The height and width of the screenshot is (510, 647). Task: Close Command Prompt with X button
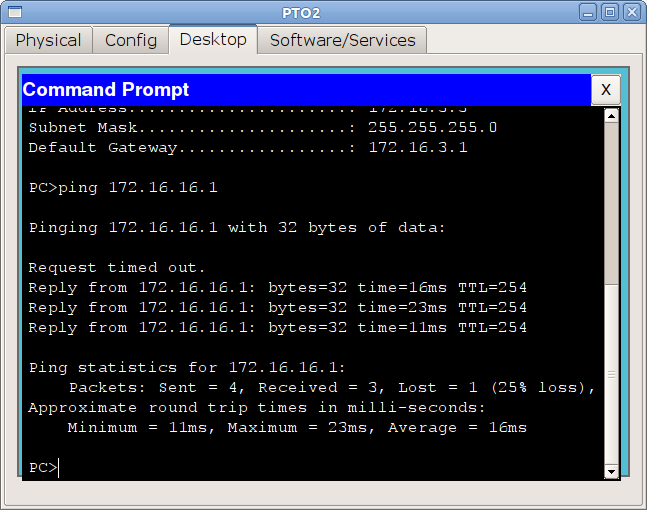pyautogui.click(x=605, y=90)
